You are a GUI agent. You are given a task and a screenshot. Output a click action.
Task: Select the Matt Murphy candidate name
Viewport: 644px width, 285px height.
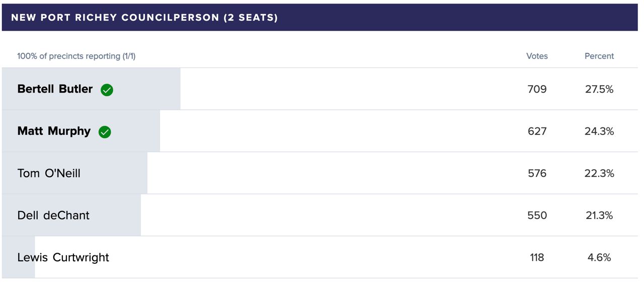point(54,131)
